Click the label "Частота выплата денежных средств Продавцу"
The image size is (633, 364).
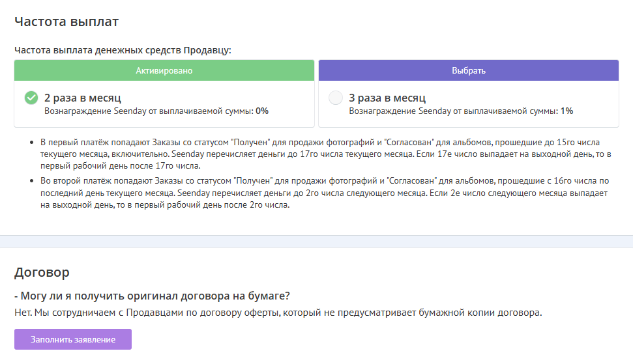pos(123,49)
